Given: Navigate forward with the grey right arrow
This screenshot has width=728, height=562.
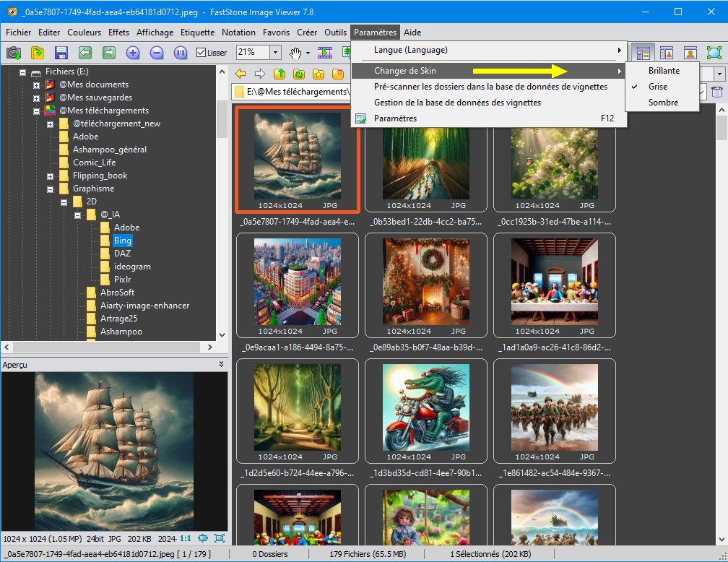Looking at the screenshot, I should tap(260, 74).
